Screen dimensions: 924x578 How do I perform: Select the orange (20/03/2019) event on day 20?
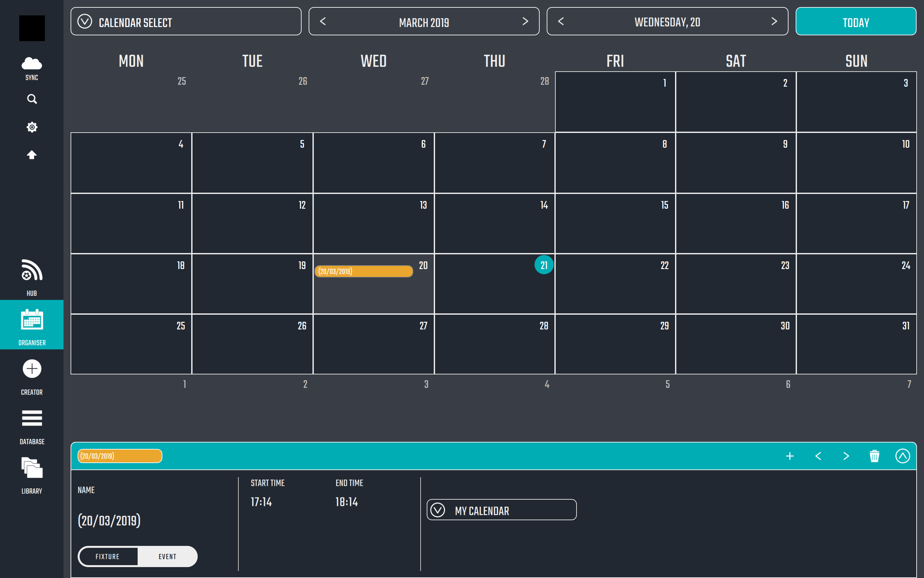click(364, 271)
